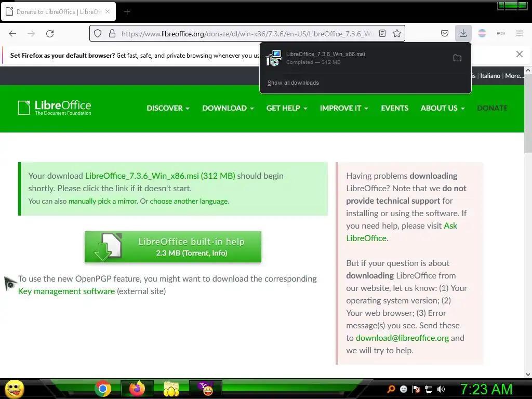The image size is (532, 399).
Task: Close the default browser notification bar
Action: (x=520, y=54)
